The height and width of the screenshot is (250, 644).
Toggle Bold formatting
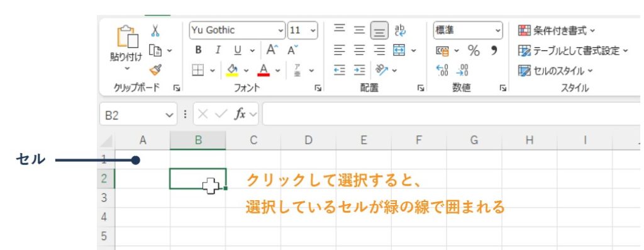(198, 50)
